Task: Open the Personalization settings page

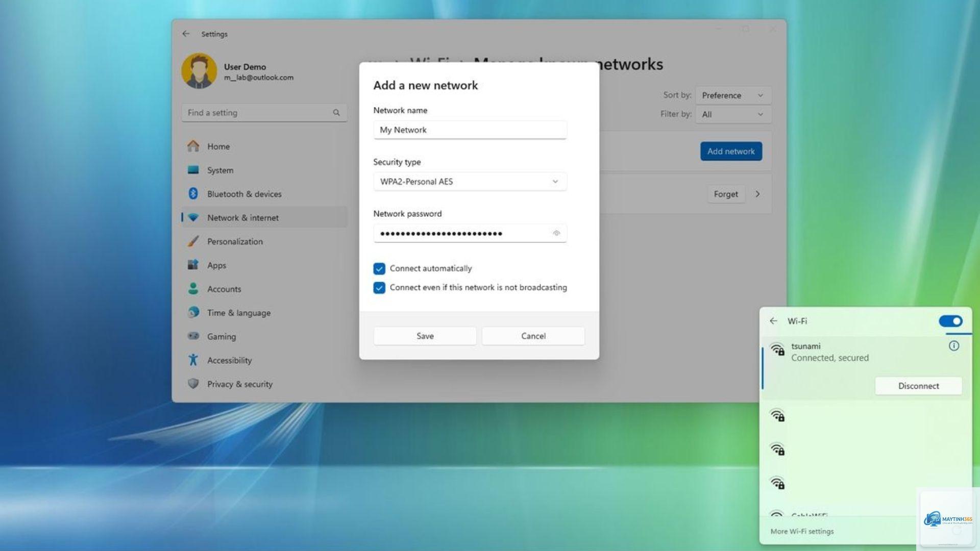Action: tap(264, 241)
